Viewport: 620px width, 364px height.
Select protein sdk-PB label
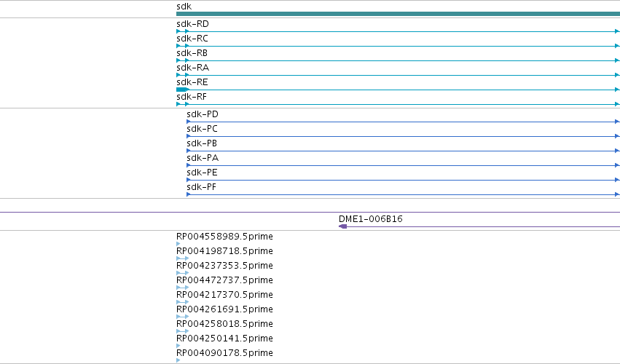coord(202,143)
